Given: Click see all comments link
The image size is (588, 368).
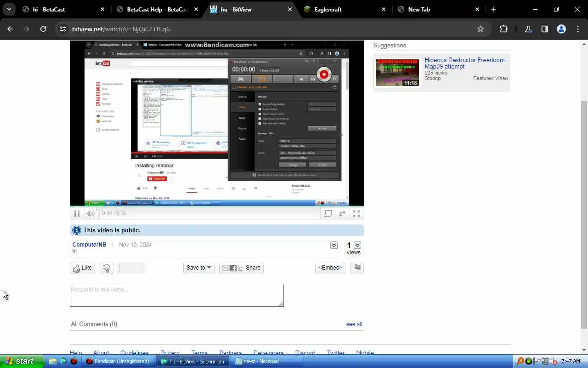Looking at the screenshot, I should 354,324.
